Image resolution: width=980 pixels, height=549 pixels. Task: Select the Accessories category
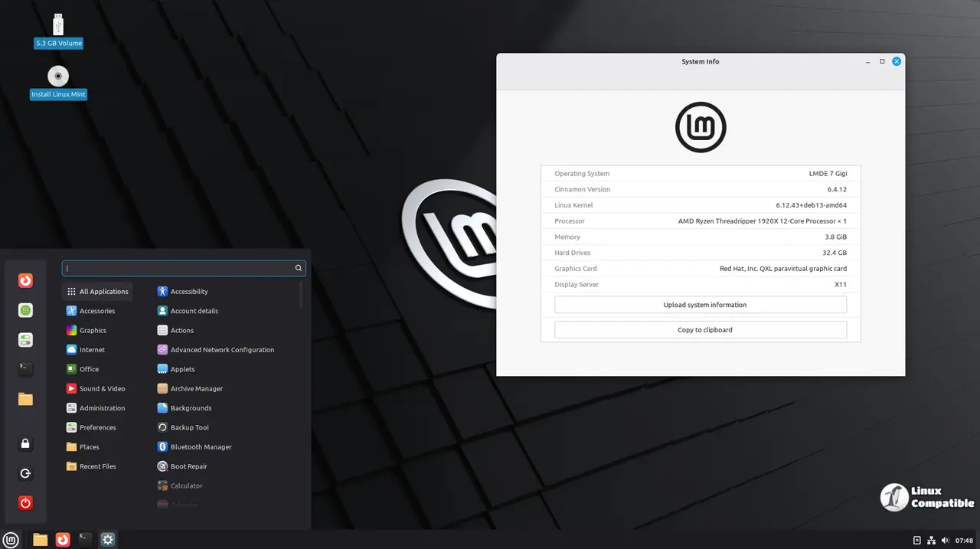(96, 311)
